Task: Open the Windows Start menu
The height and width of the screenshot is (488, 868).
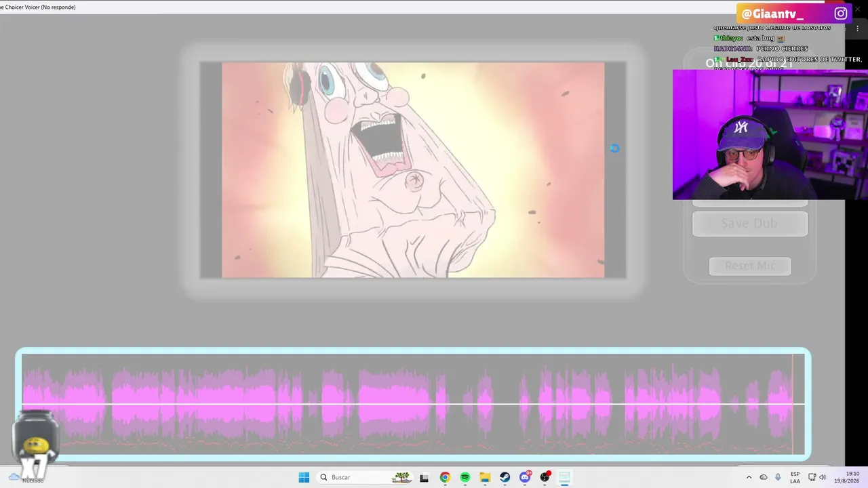Action: pos(304,477)
